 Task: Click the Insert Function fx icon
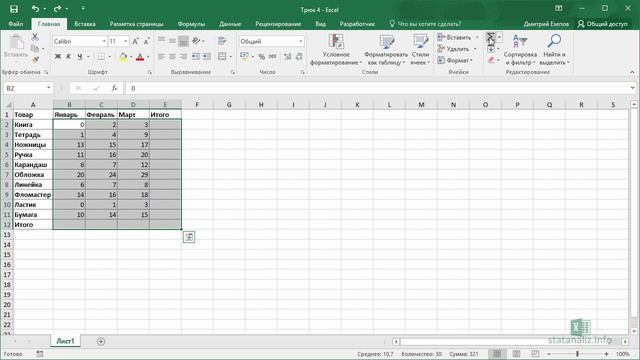pyautogui.click(x=114, y=88)
